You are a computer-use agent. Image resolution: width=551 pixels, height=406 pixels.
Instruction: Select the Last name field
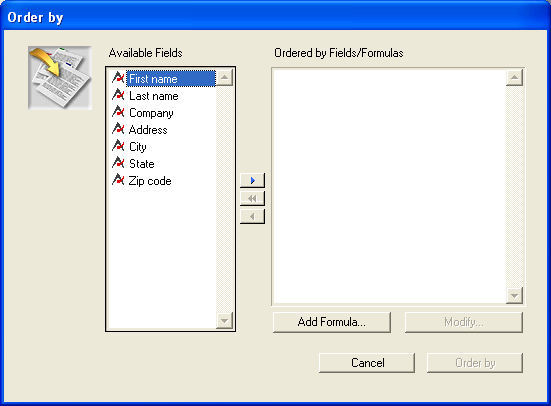(154, 96)
